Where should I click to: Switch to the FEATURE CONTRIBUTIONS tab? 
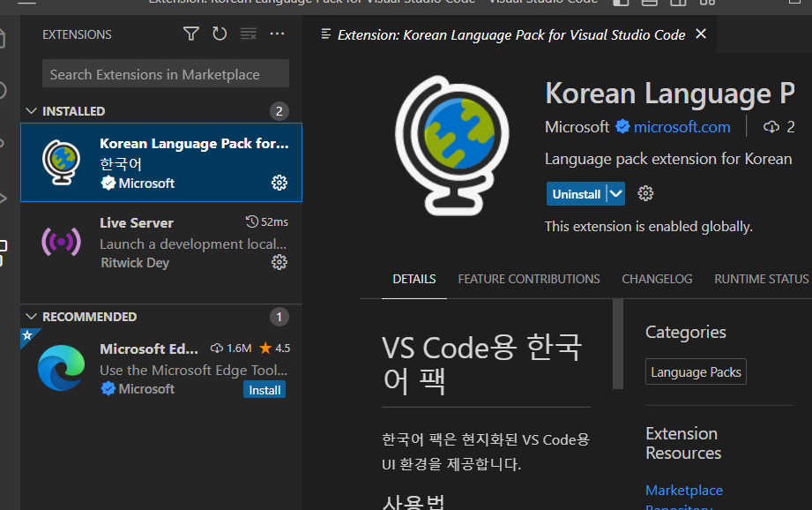click(x=529, y=279)
